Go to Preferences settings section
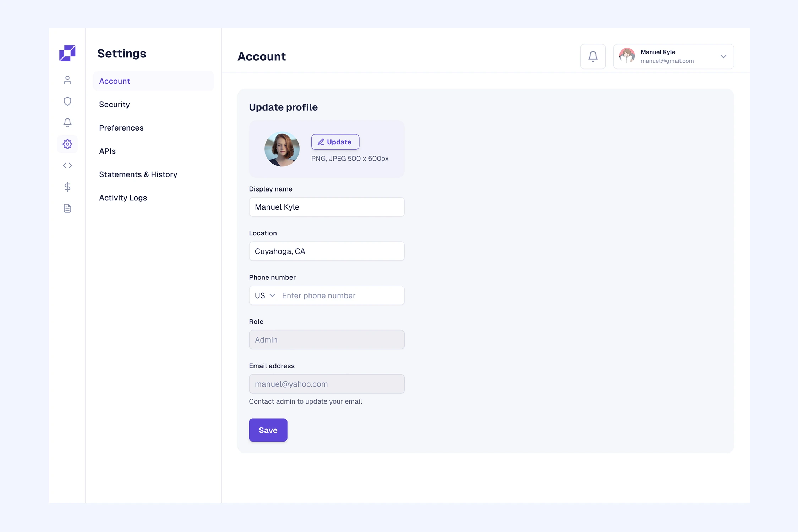The image size is (798, 532). 121,128
